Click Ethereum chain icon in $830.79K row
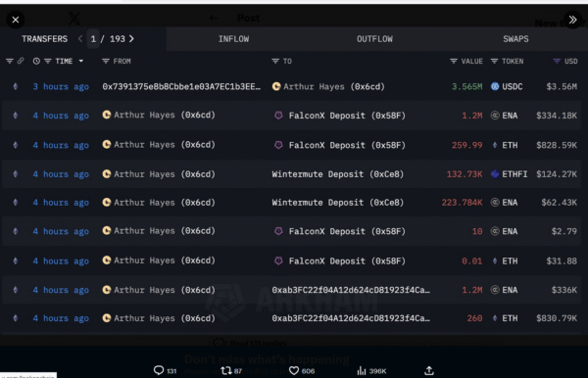 (x=16, y=318)
